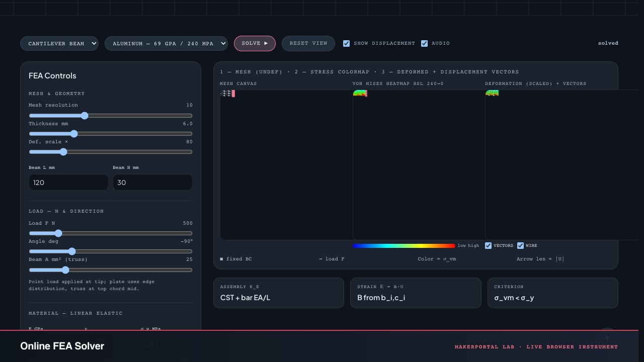644x362 pixels.
Task: Toggle the Vectors checkbox
Action: pyautogui.click(x=488, y=246)
